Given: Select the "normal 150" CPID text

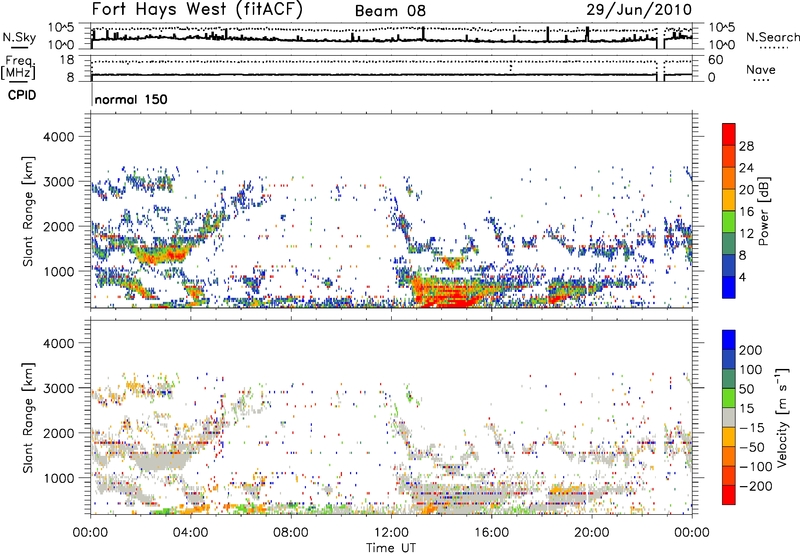Looking at the screenshot, I should point(131,99).
